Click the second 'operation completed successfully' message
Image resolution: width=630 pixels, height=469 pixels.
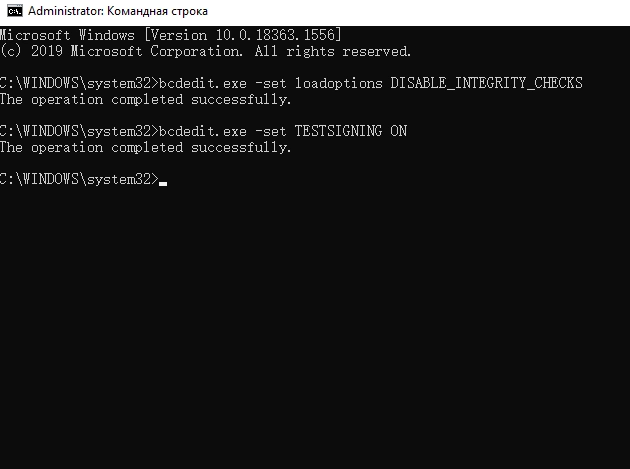145,147
